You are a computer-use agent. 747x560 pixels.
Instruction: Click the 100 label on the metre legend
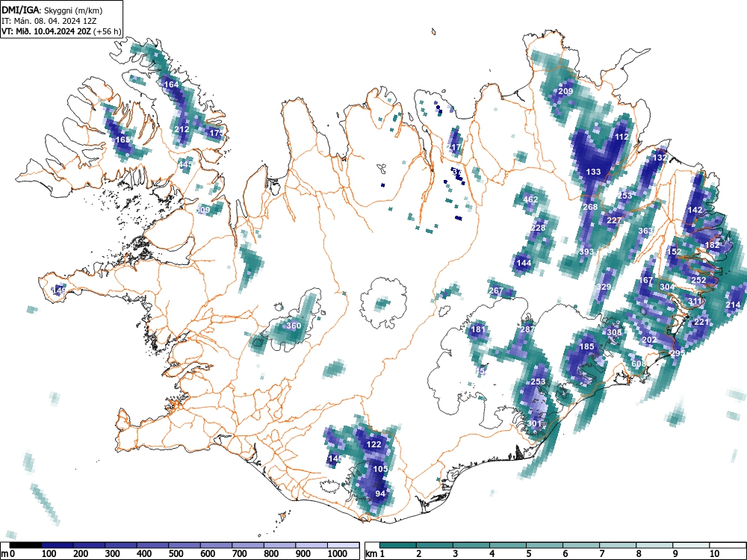click(49, 554)
